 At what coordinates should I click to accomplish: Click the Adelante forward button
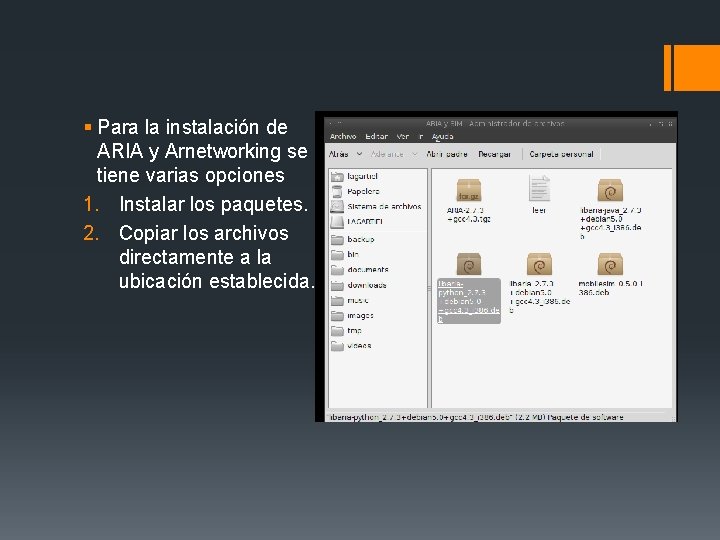[x=387, y=154]
